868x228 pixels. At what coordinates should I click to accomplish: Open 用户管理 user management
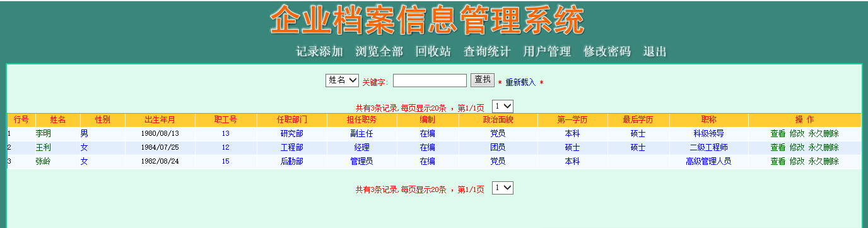click(547, 52)
